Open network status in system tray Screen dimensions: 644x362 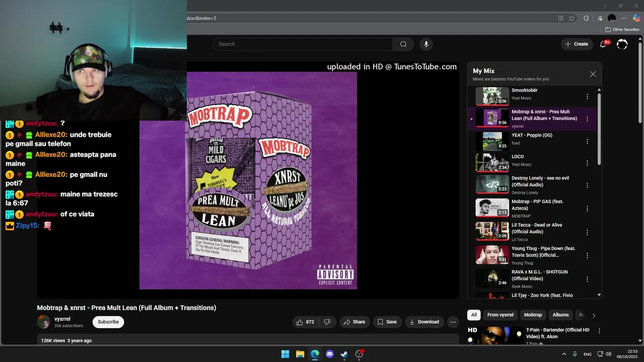point(601,354)
